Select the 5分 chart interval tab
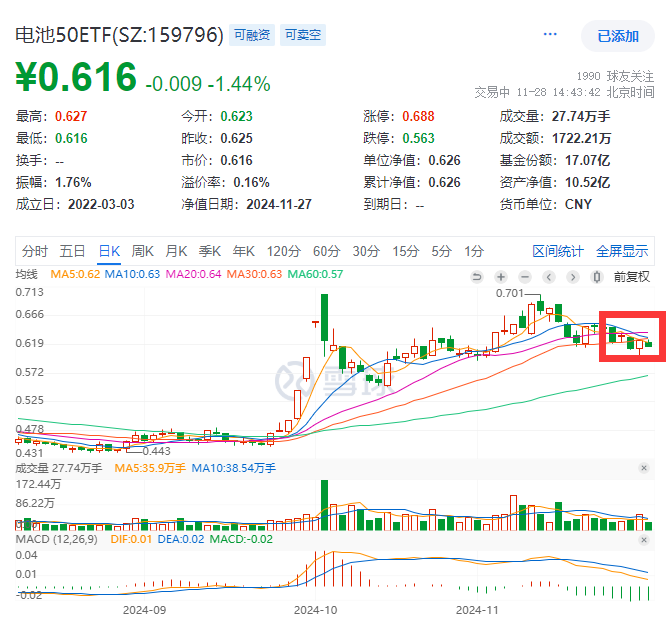Screen dimensions: 669x625 tap(441, 251)
